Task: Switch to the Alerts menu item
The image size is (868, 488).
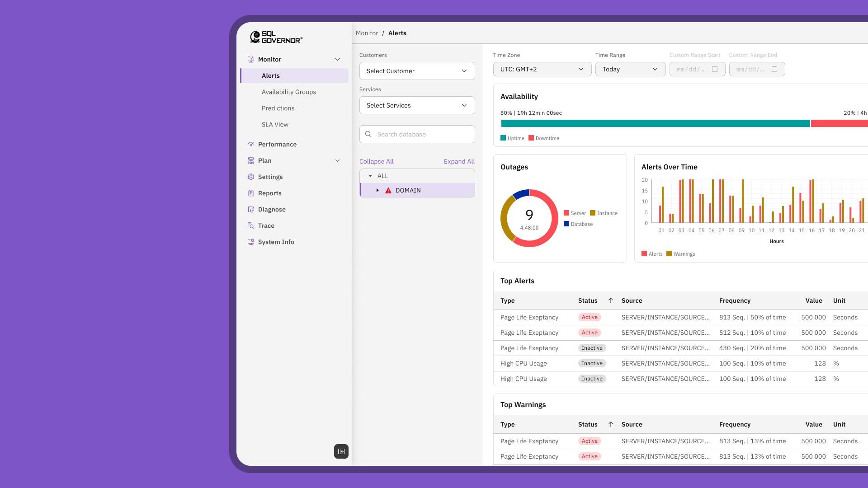Action: [270, 75]
